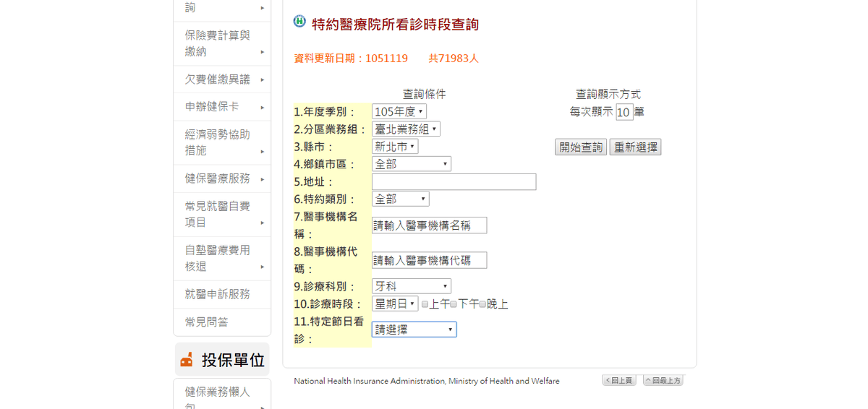Click the 每次顯示 rows-per-page field

[x=624, y=112]
